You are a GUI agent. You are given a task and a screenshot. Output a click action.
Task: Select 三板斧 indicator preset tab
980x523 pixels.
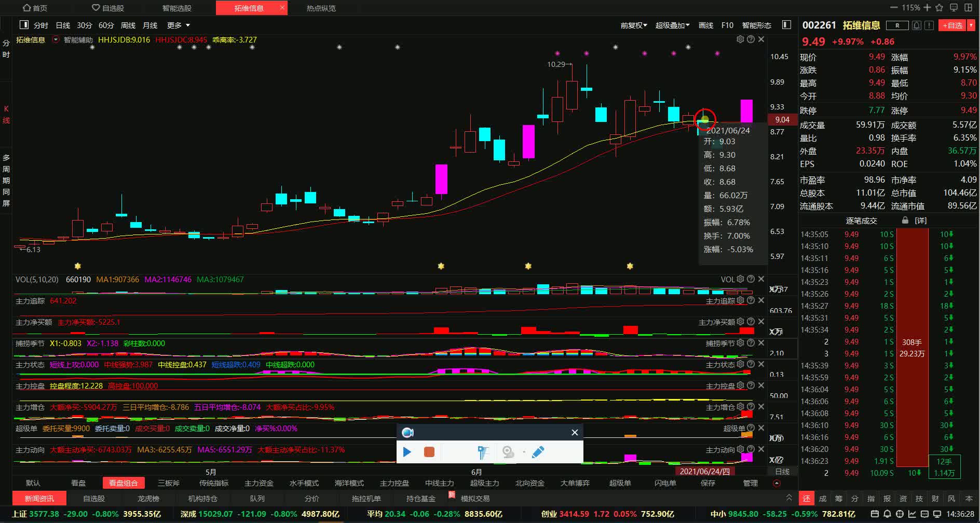pyautogui.click(x=169, y=483)
